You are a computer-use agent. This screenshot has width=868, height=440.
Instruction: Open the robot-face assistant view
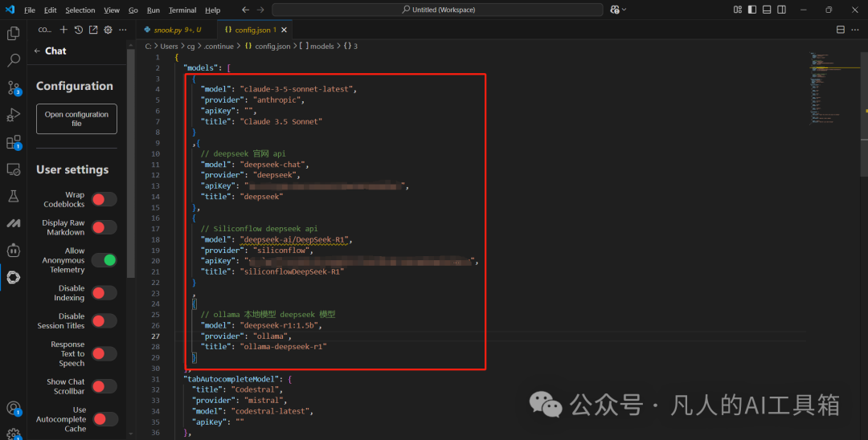click(x=14, y=251)
